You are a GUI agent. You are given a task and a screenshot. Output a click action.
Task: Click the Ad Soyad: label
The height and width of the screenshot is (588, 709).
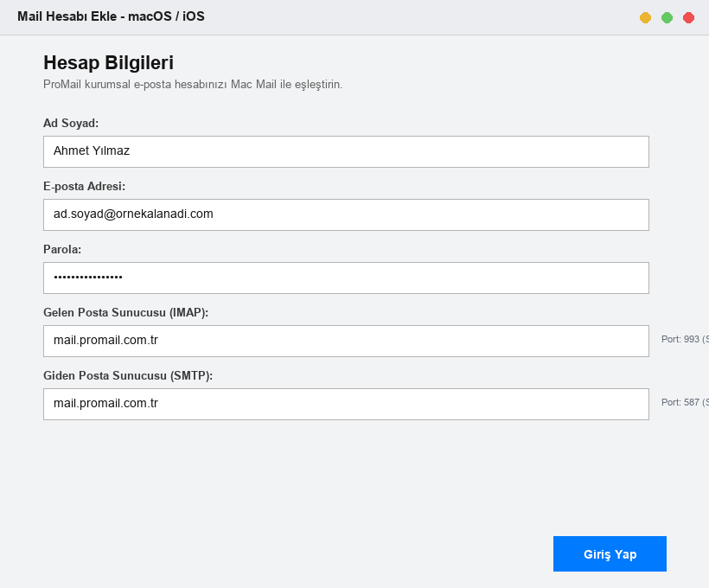[71, 123]
